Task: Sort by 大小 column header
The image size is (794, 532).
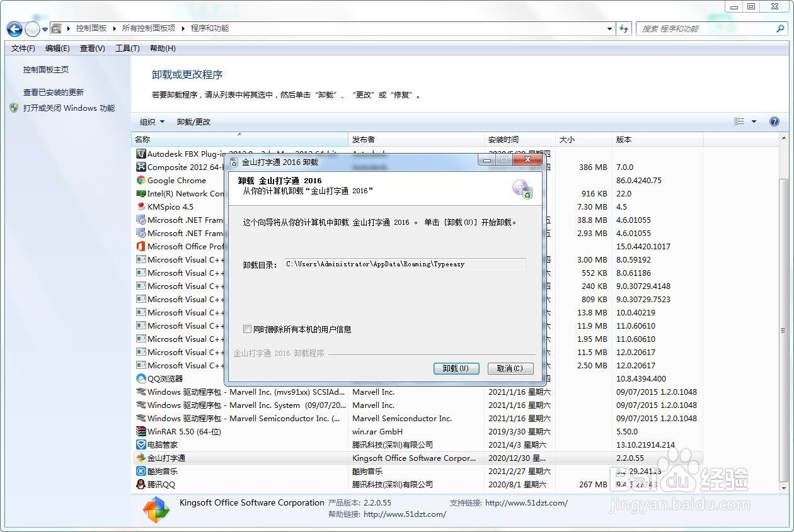Action: click(x=584, y=139)
